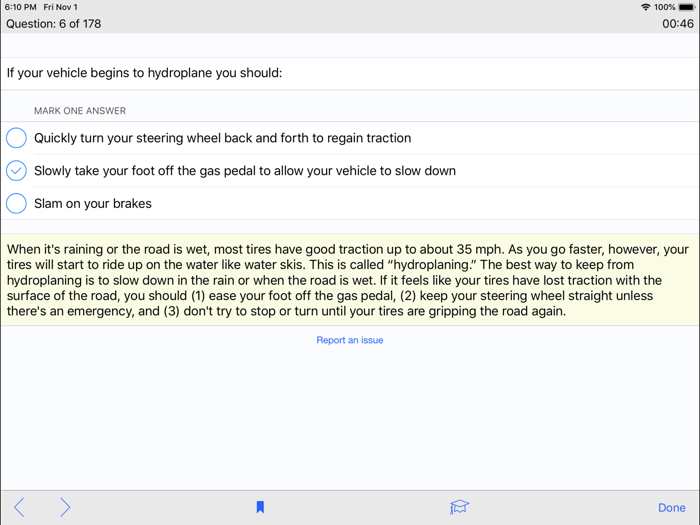Choose answer text 'Quickly turn your steering wheel back and forth'
The width and height of the screenshot is (700, 525).
coord(222,138)
